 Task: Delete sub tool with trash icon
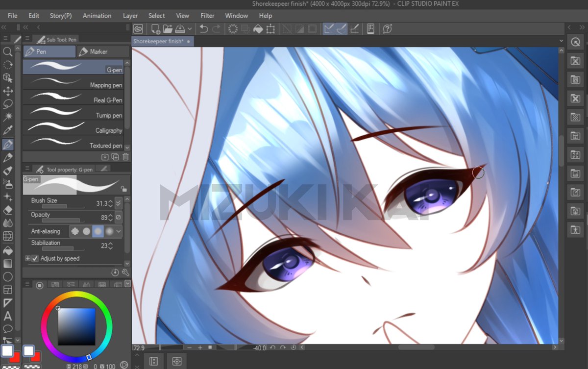click(x=125, y=157)
